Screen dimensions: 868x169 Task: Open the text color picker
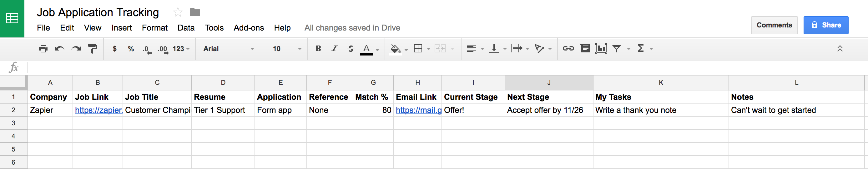click(x=366, y=49)
